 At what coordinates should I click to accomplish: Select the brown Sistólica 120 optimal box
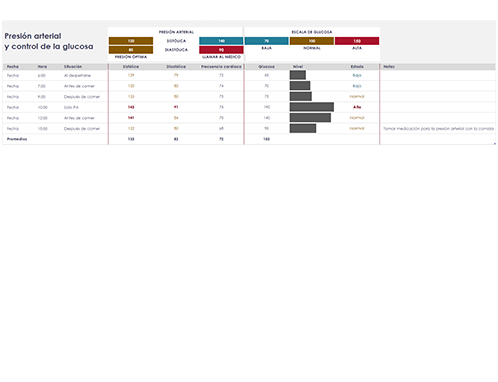coord(131,41)
